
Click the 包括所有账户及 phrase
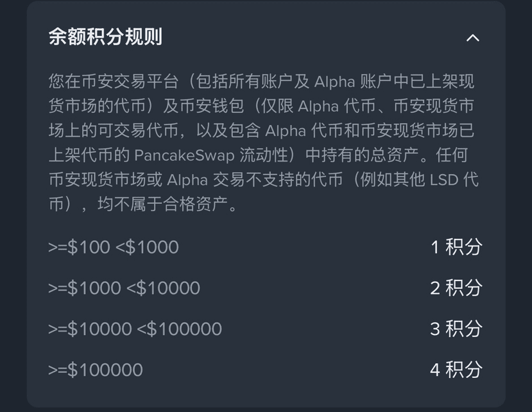(255, 82)
